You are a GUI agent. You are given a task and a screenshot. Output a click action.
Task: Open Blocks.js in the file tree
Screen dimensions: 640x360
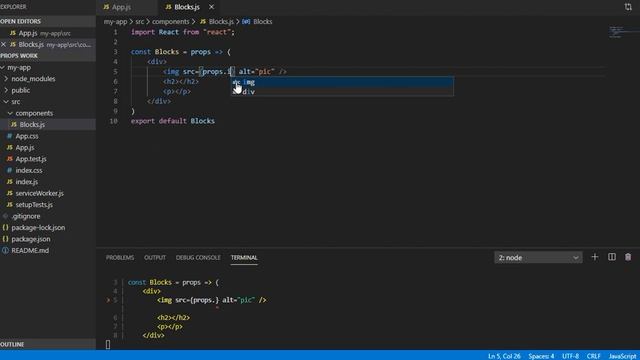click(48, 124)
